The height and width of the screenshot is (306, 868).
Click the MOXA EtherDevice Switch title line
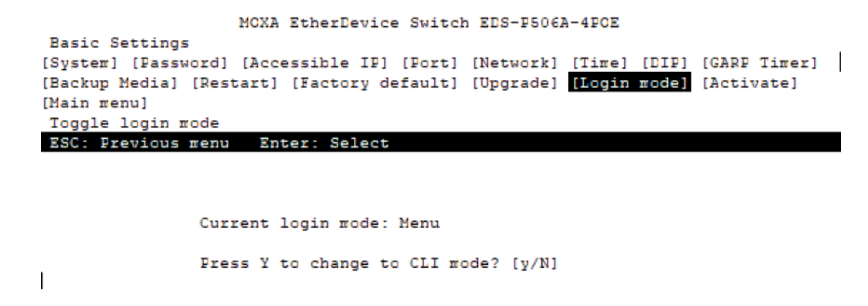(429, 23)
